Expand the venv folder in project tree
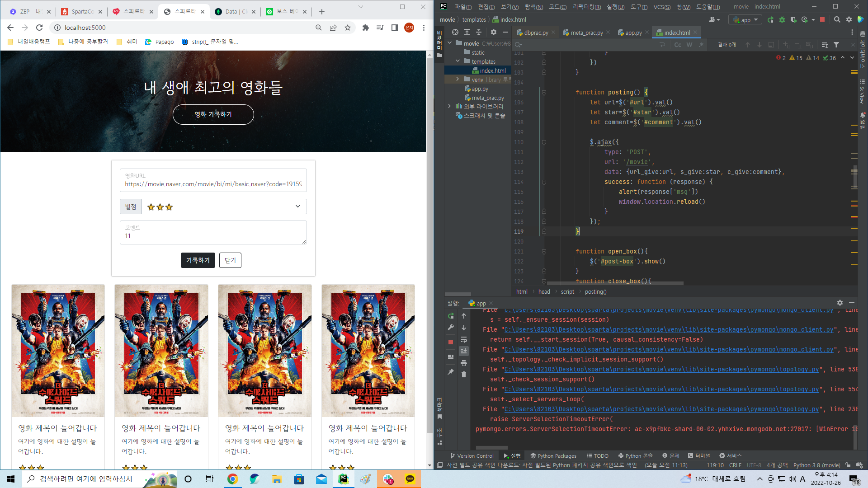Viewport: 868px width, 488px height. click(458, 80)
